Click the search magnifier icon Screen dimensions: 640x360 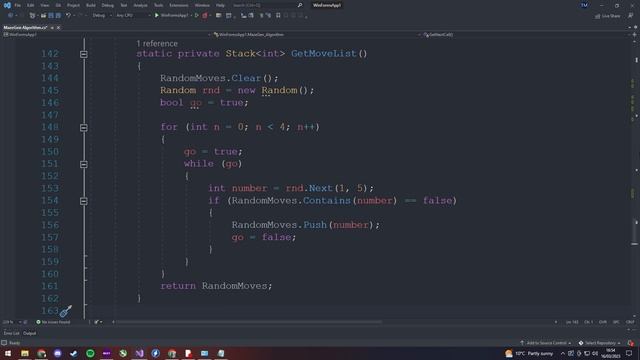pos(300,5)
